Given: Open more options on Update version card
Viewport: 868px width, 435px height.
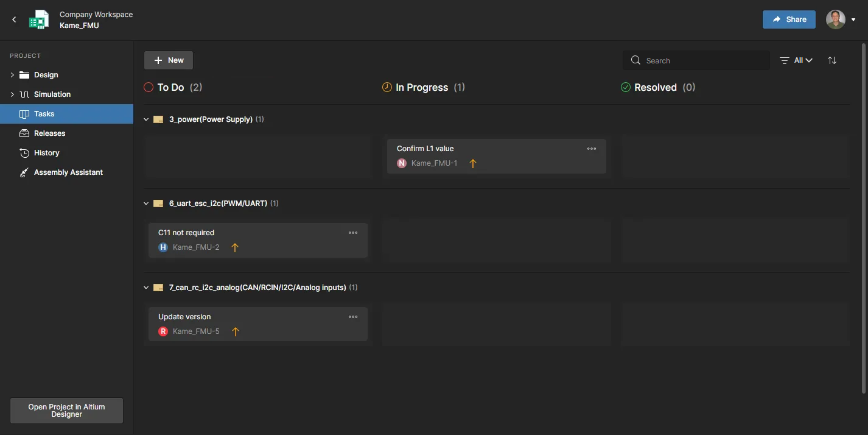Looking at the screenshot, I should (353, 317).
